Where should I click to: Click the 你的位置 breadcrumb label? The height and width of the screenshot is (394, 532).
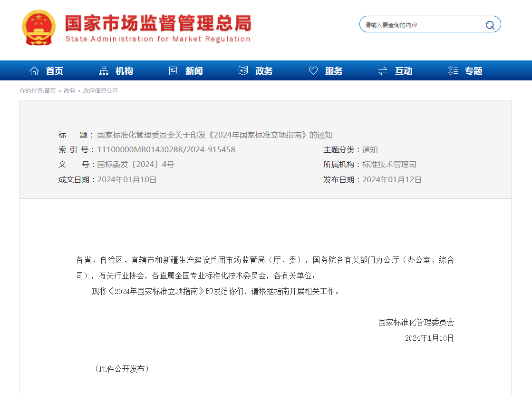click(x=32, y=91)
